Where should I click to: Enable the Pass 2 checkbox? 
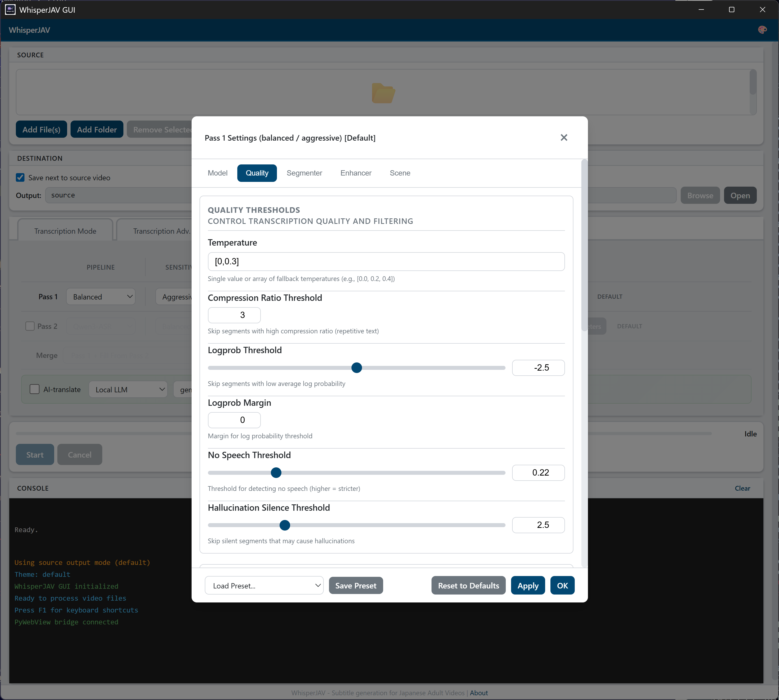pos(30,326)
